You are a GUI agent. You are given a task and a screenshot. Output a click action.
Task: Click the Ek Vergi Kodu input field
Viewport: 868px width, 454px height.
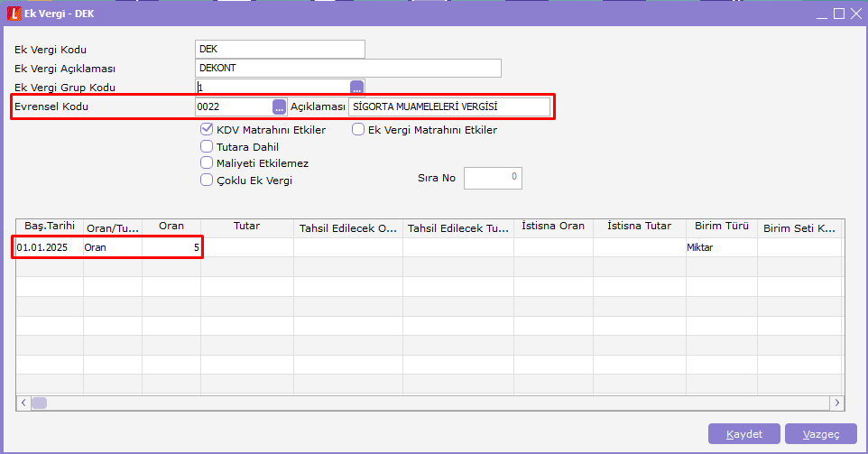pos(280,50)
